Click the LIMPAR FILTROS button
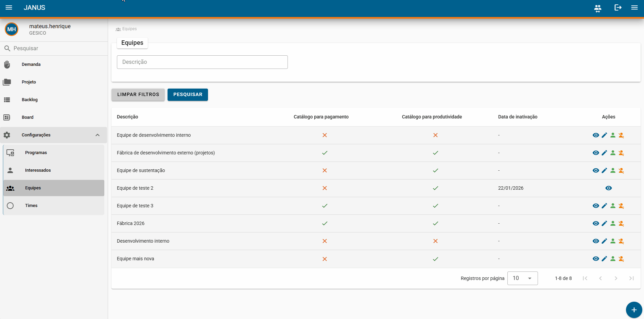This screenshot has width=644, height=319. 138,95
